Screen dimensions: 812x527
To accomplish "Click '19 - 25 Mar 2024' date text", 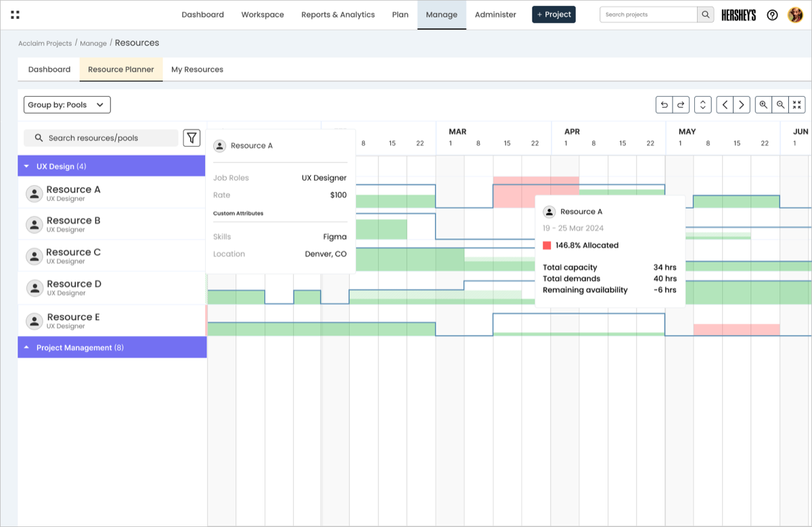I will (573, 229).
